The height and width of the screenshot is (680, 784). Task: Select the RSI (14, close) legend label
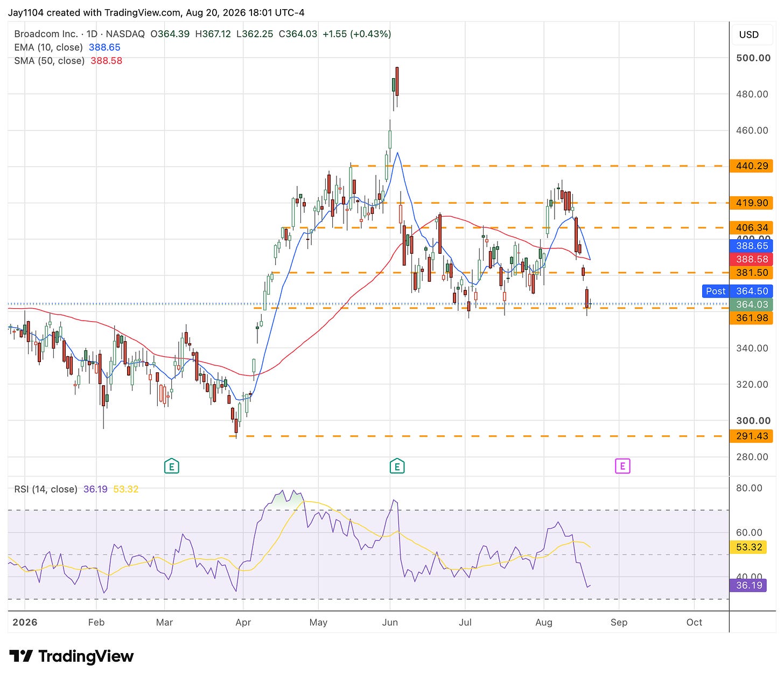tap(46, 489)
